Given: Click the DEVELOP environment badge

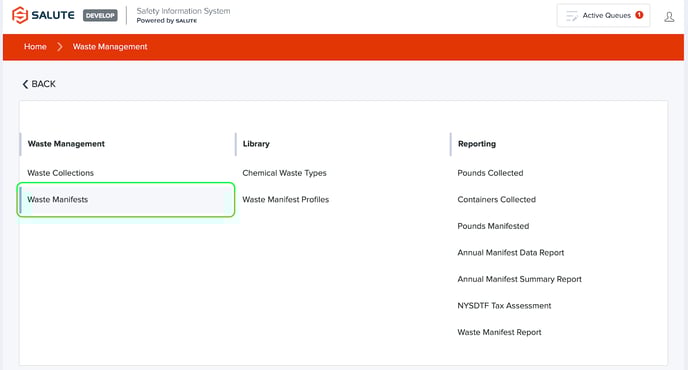Looking at the screenshot, I should (100, 15).
